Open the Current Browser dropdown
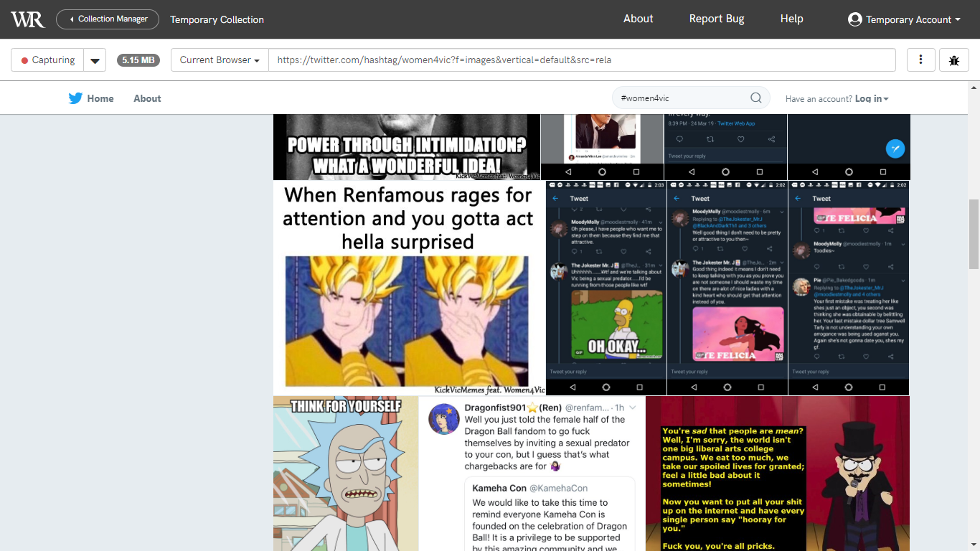 point(220,60)
